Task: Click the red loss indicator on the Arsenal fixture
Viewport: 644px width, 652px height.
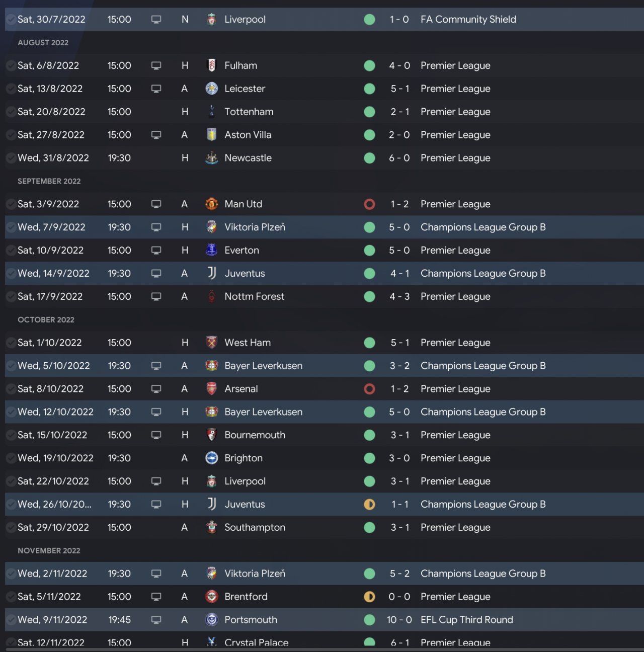Action: tap(369, 389)
